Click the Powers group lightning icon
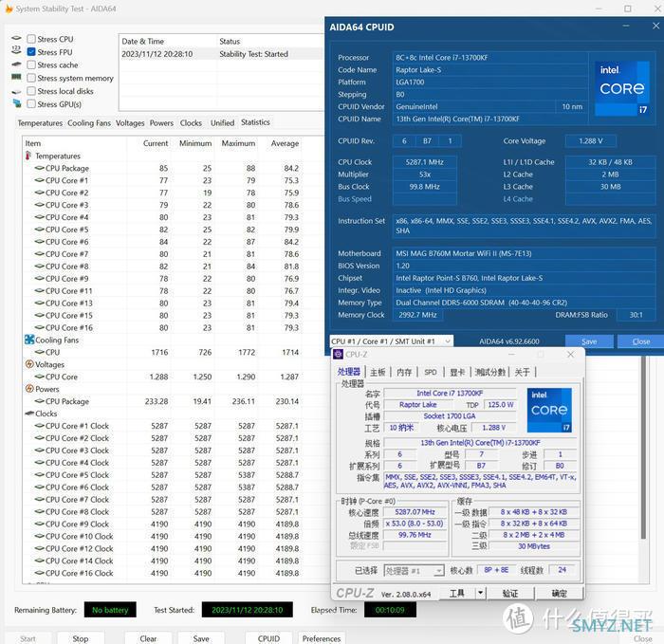The height and width of the screenshot is (644, 664). pos(29,389)
